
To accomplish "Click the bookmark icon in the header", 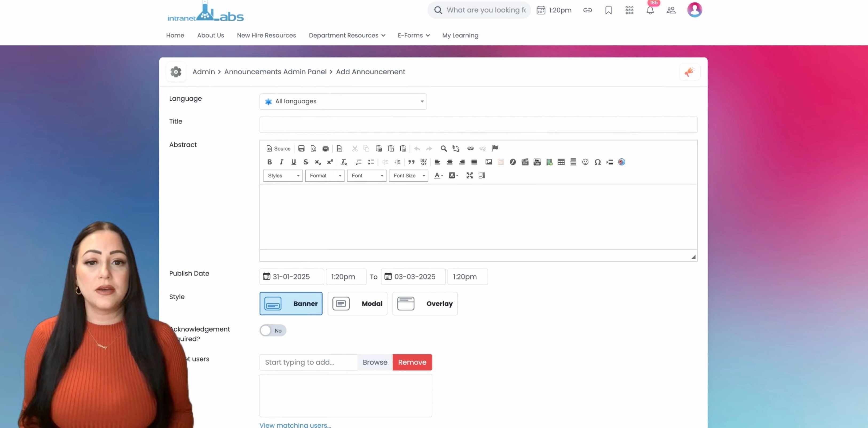I will coord(608,10).
